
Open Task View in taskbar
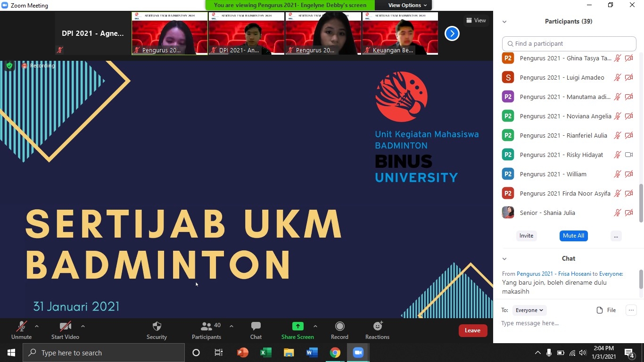(x=218, y=353)
